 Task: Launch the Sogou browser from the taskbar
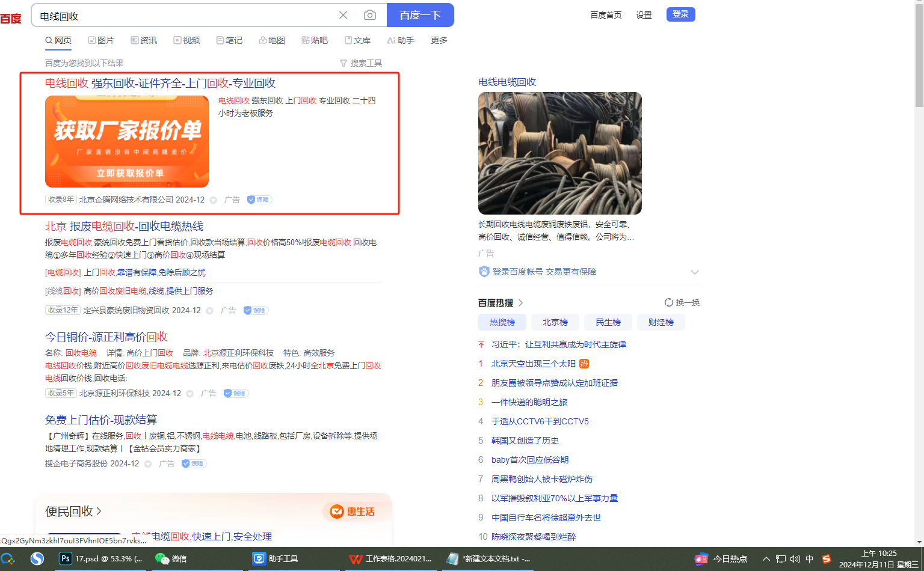coord(37,559)
